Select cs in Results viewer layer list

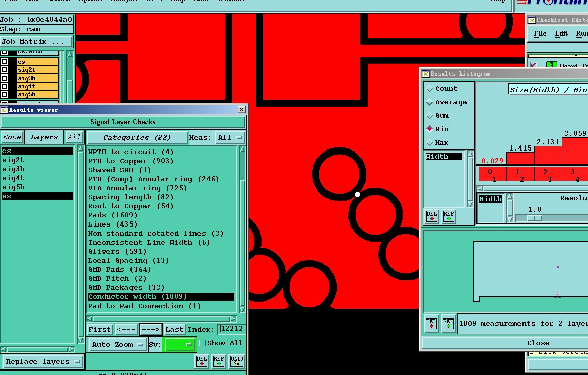click(x=37, y=151)
